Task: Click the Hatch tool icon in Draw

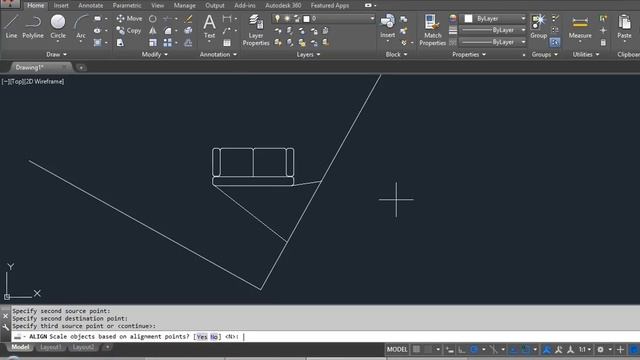Action: [98, 42]
